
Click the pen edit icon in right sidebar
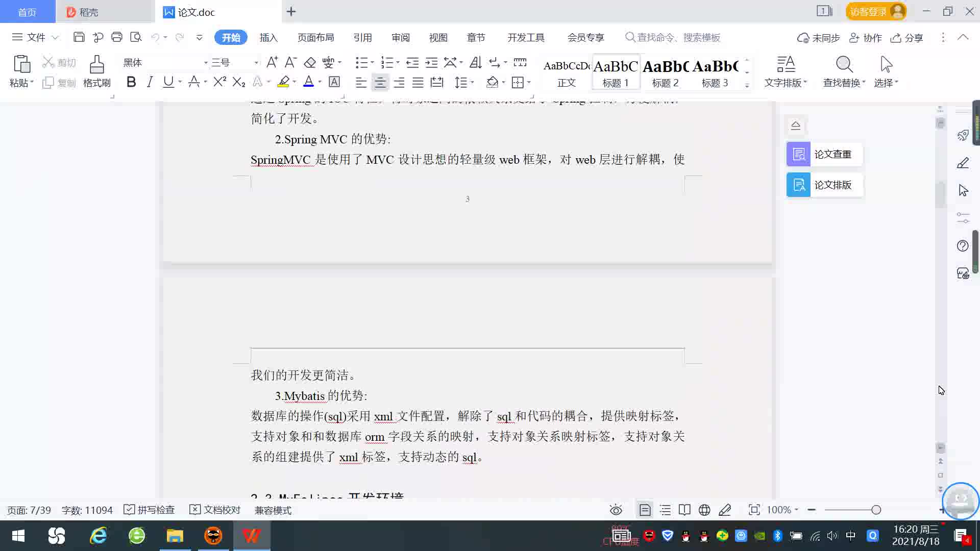click(963, 163)
